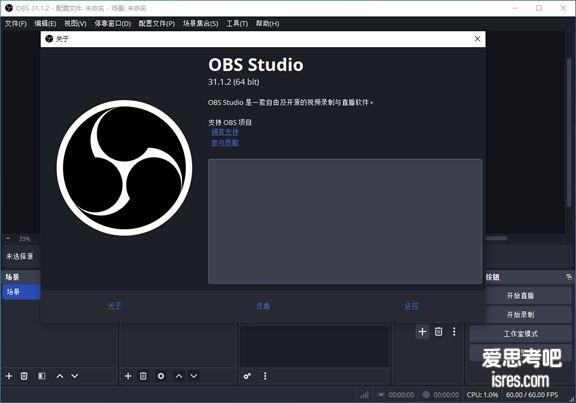Image resolution: width=576 pixels, height=403 pixels.
Task: Open the 文件(F) menu
Action: (16, 24)
